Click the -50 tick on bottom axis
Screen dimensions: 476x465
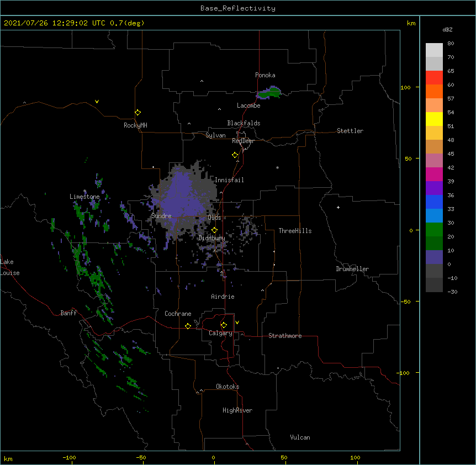coord(141,457)
